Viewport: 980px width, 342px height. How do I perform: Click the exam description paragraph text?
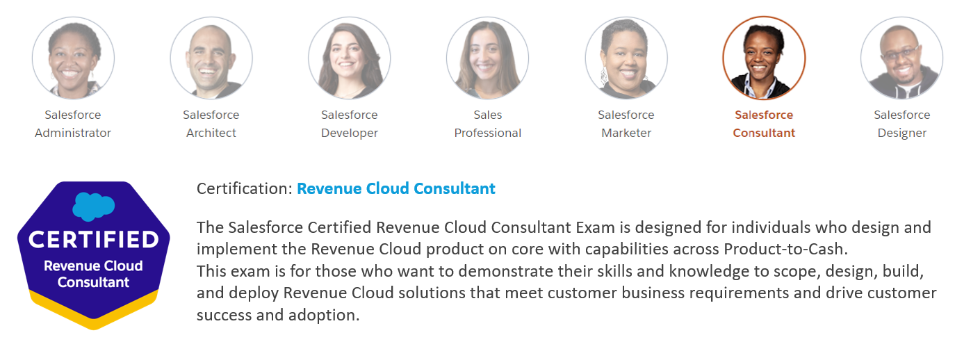point(564,271)
